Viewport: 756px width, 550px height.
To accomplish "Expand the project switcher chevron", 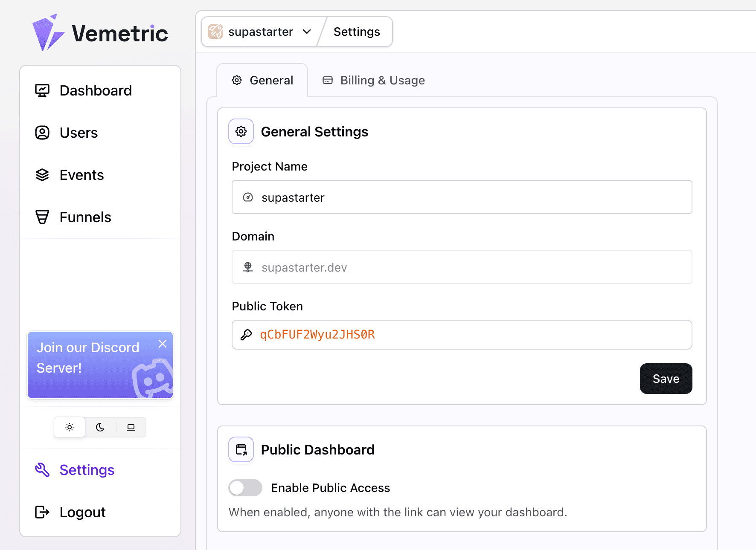I will (307, 32).
